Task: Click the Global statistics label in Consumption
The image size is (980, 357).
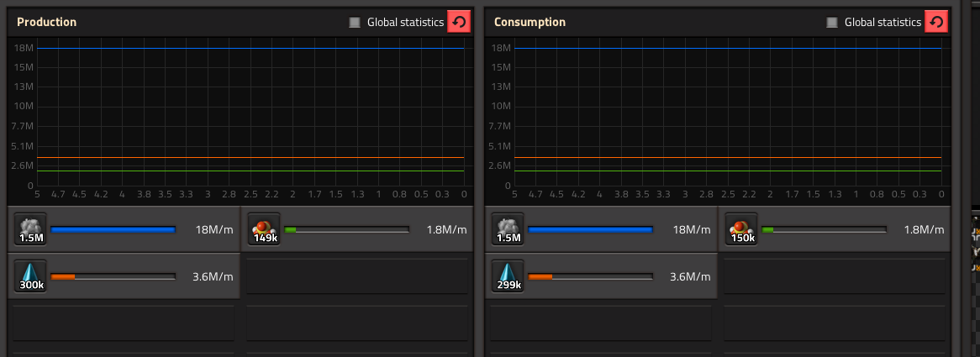Action: [x=883, y=23]
